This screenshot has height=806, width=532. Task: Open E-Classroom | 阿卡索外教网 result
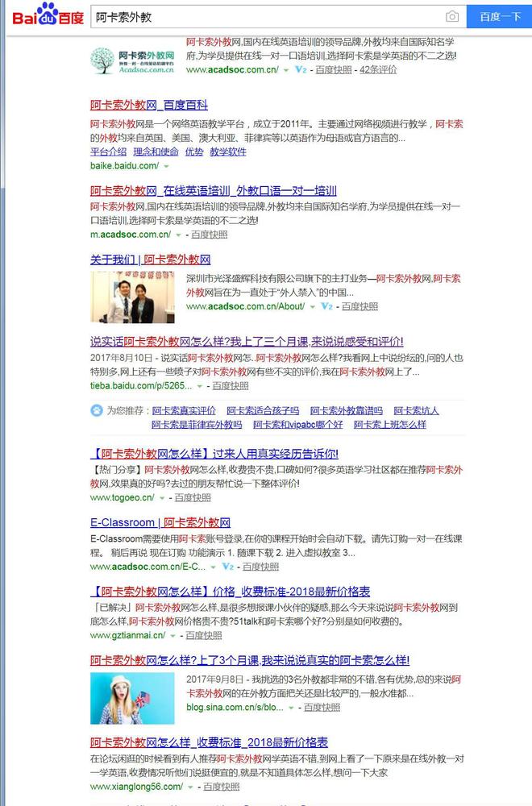(160, 522)
